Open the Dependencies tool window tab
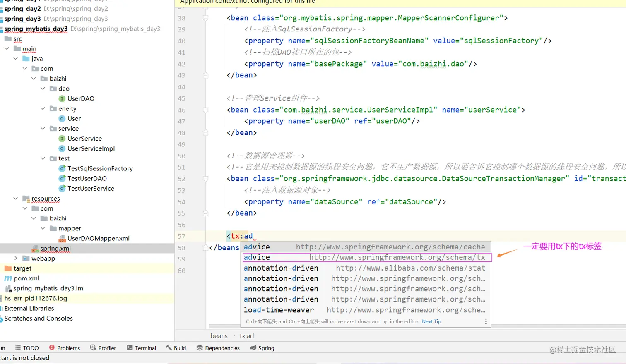 click(x=218, y=348)
